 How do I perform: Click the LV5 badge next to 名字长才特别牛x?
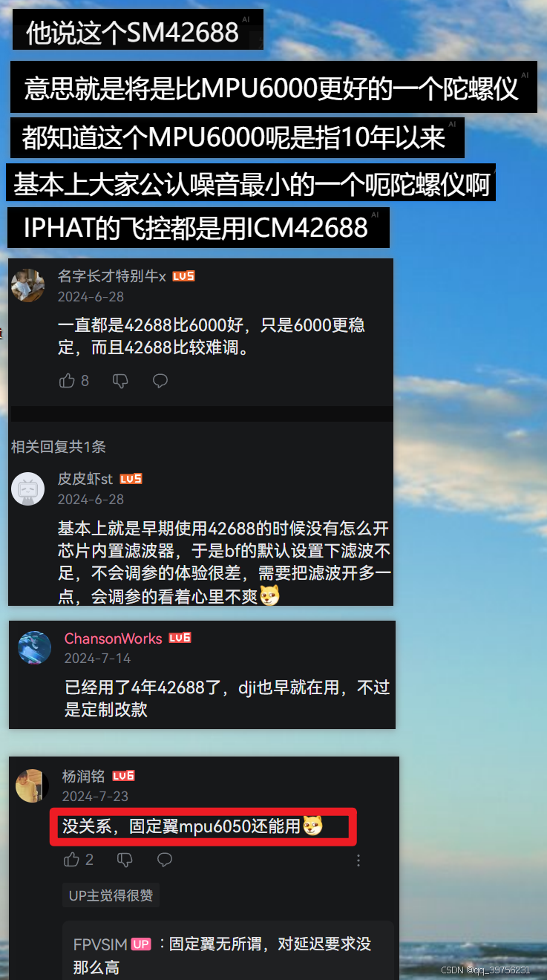click(x=183, y=276)
